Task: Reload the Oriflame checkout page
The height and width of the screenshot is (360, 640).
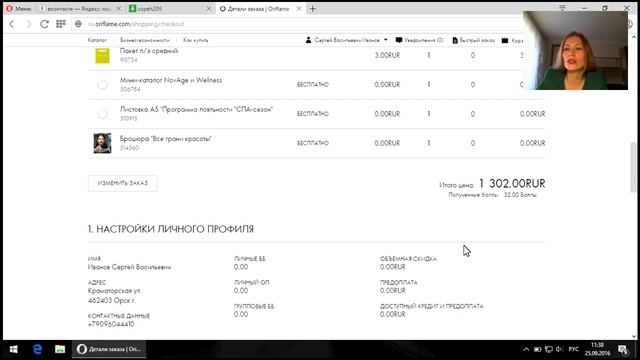Action: [44, 24]
